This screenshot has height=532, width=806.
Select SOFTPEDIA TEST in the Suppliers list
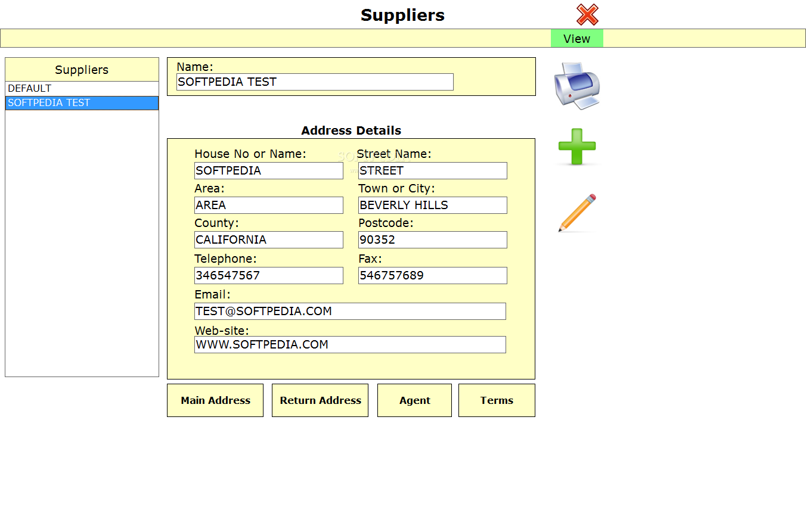pos(82,102)
